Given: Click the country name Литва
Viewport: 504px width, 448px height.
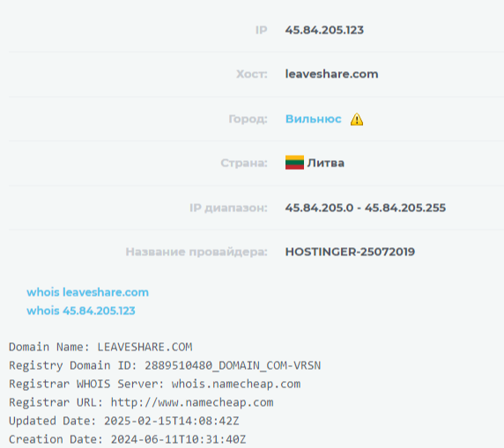Looking at the screenshot, I should (x=326, y=163).
